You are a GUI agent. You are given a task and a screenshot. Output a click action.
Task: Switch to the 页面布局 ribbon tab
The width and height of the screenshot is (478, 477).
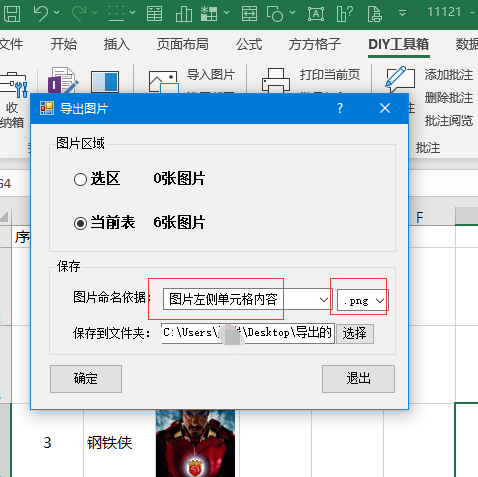click(183, 44)
